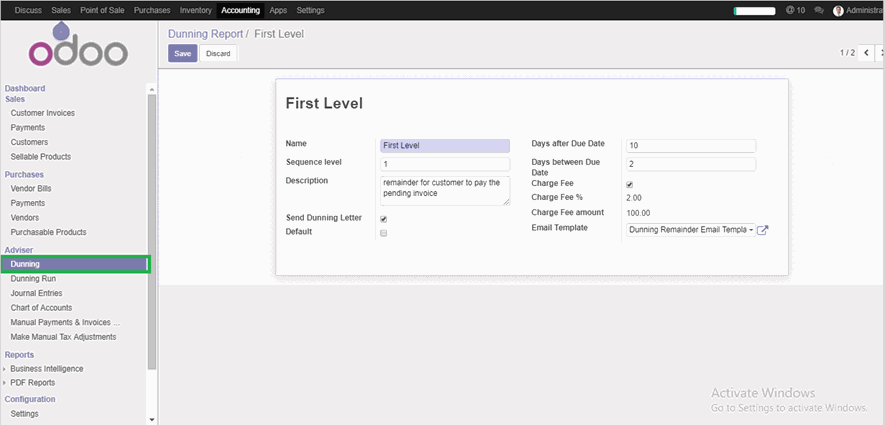
Task: Uncheck the Send Dunning Letter checkbox
Action: click(383, 219)
